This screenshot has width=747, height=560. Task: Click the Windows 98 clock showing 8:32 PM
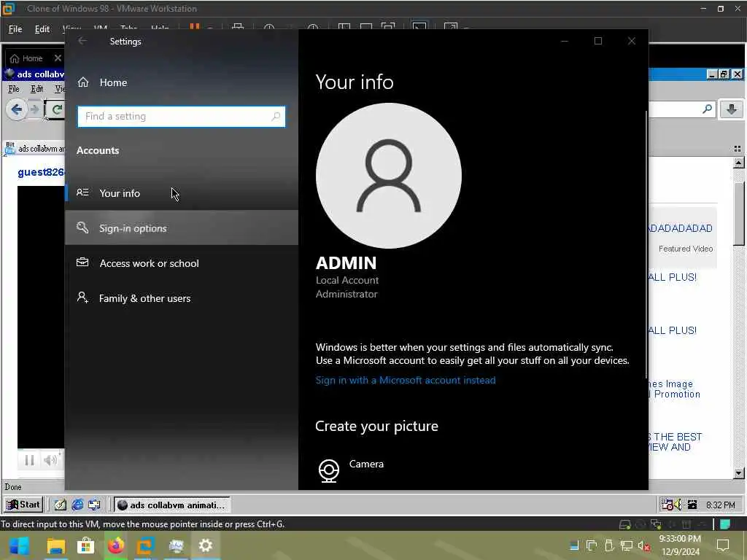click(x=720, y=505)
